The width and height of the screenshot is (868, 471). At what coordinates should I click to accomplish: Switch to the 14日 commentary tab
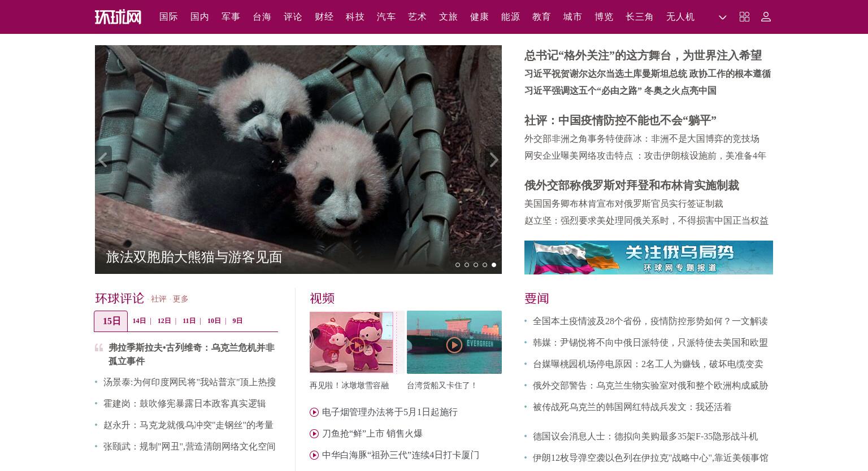(x=139, y=321)
